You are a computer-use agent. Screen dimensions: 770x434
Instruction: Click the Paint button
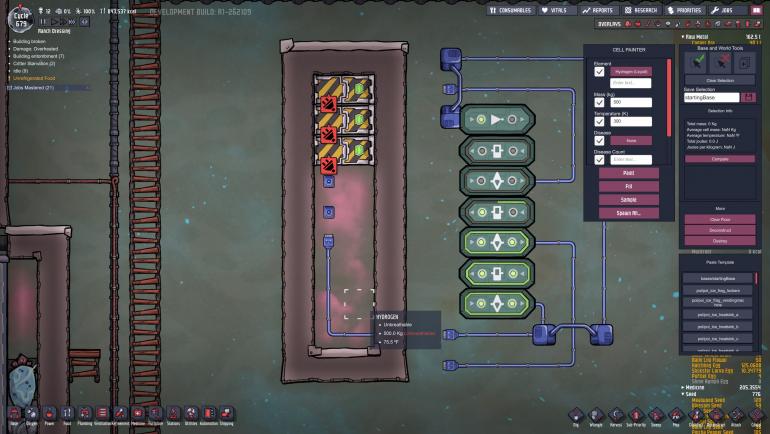[x=627, y=172]
